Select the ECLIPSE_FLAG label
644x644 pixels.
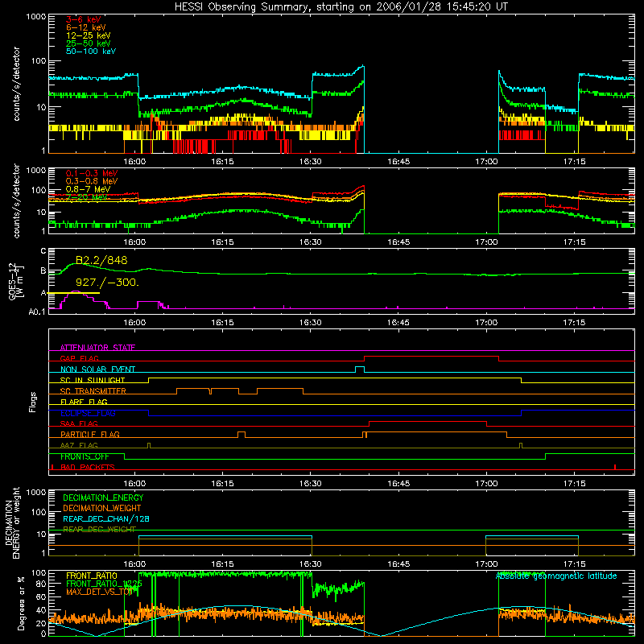tap(88, 413)
